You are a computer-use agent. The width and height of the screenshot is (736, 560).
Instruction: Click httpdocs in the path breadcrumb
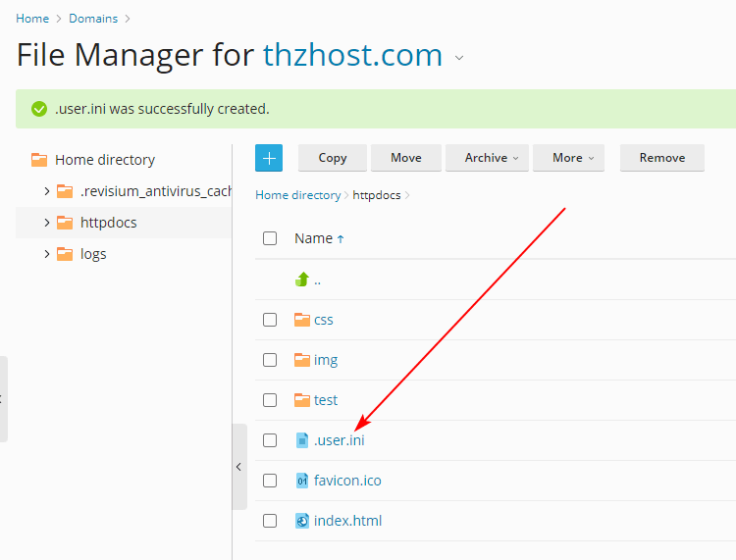[x=377, y=195]
